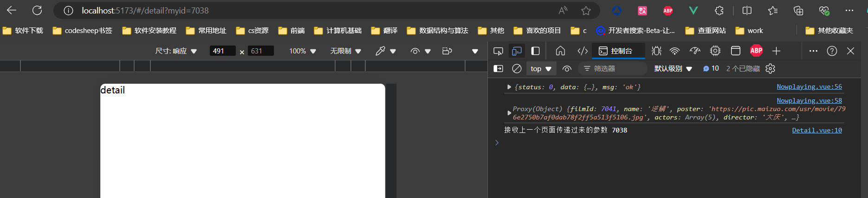The width and height of the screenshot is (868, 198).
Task: Open Nowplaying.vue:56 source link
Action: [x=809, y=86]
